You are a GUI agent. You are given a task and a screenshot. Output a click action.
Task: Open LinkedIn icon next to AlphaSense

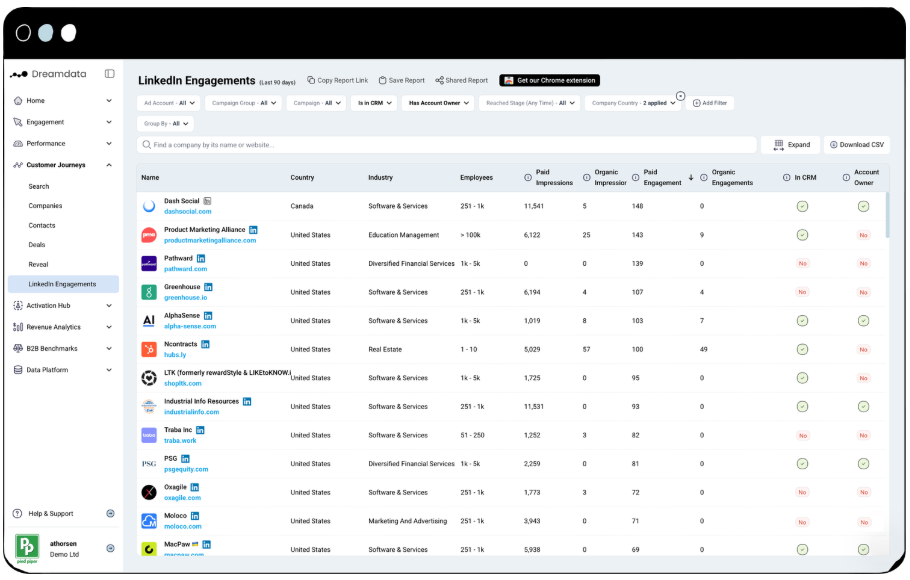coord(208,316)
